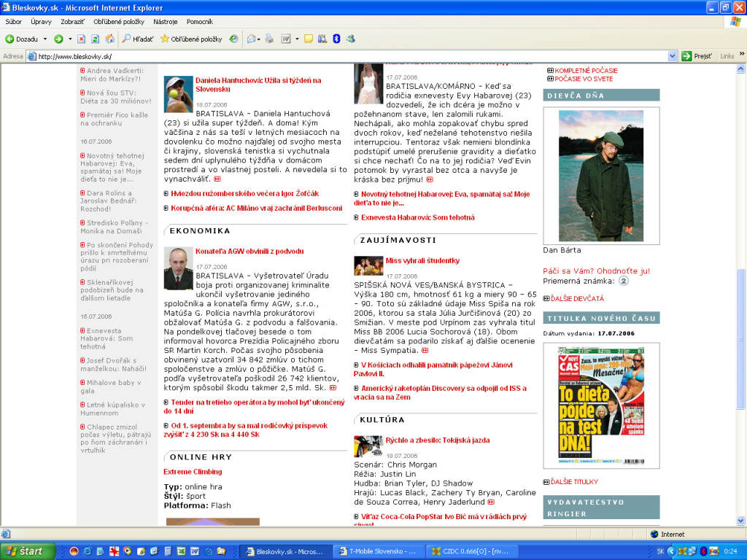Click the yellow note toolbar icon
The height and width of the screenshot is (560, 747).
pos(309,39)
